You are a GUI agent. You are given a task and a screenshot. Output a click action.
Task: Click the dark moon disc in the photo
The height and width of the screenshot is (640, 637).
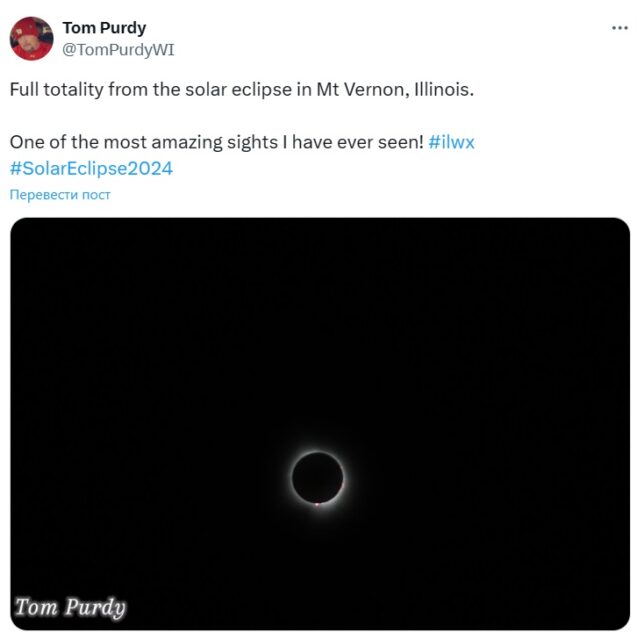[x=318, y=477]
